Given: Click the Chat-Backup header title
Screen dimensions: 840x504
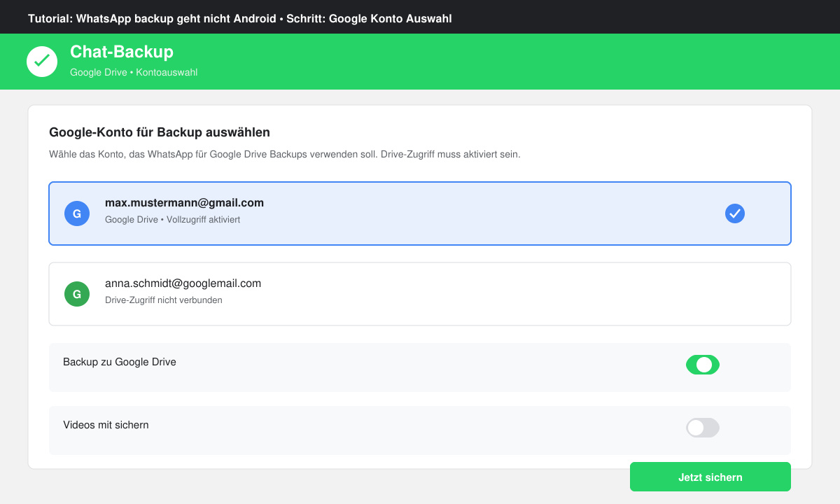Looking at the screenshot, I should (x=122, y=52).
